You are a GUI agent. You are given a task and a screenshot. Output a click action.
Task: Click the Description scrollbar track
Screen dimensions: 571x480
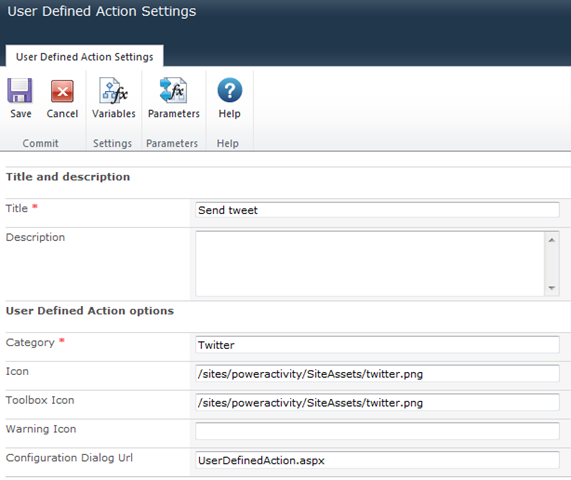click(552, 264)
